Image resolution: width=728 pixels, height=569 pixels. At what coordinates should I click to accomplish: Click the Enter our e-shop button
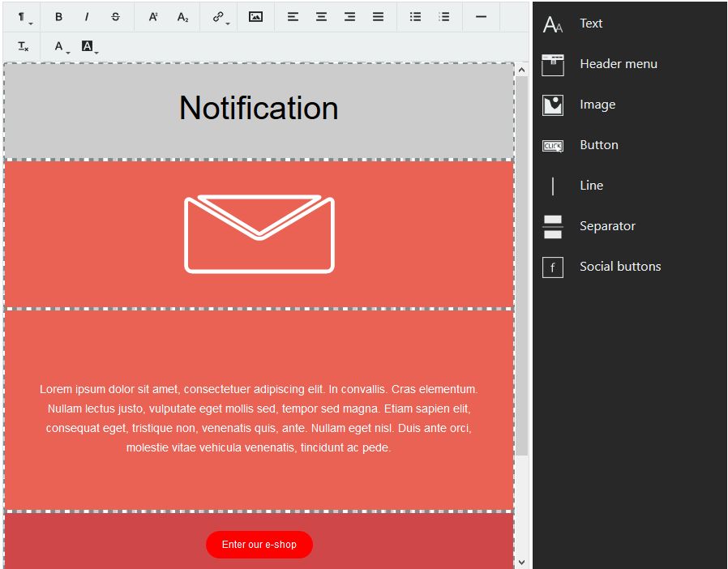[x=259, y=545]
